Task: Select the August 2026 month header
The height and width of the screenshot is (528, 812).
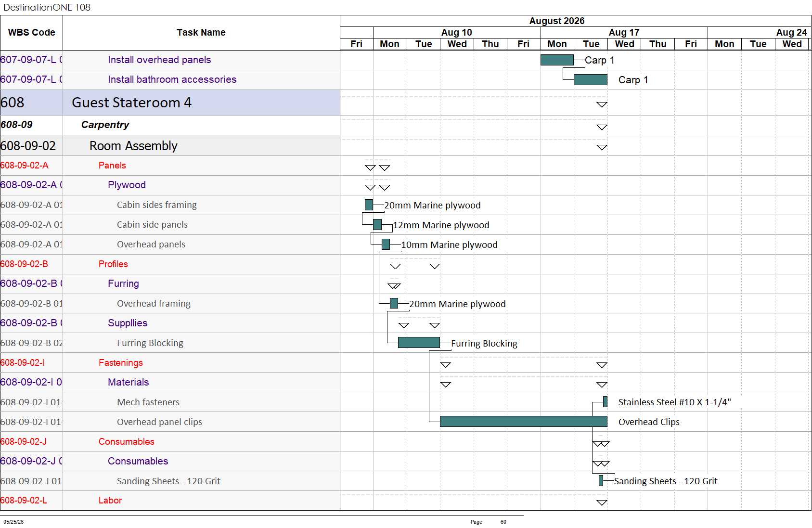Action: [x=557, y=21]
